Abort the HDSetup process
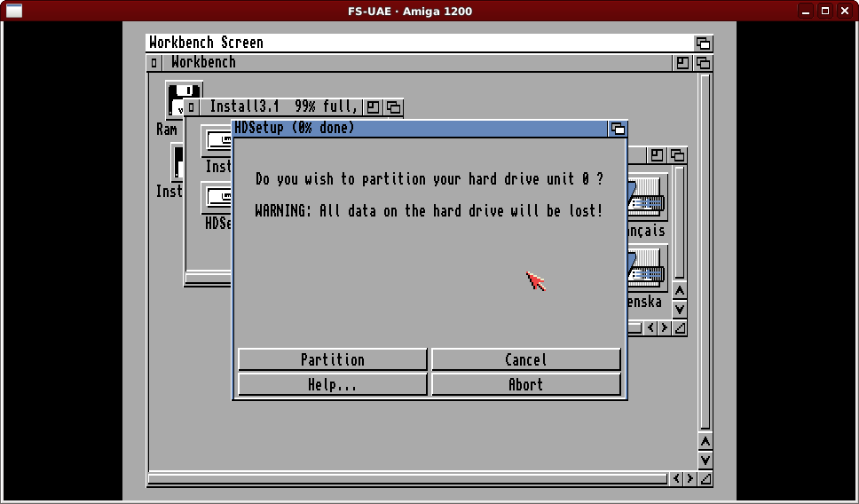 [525, 384]
